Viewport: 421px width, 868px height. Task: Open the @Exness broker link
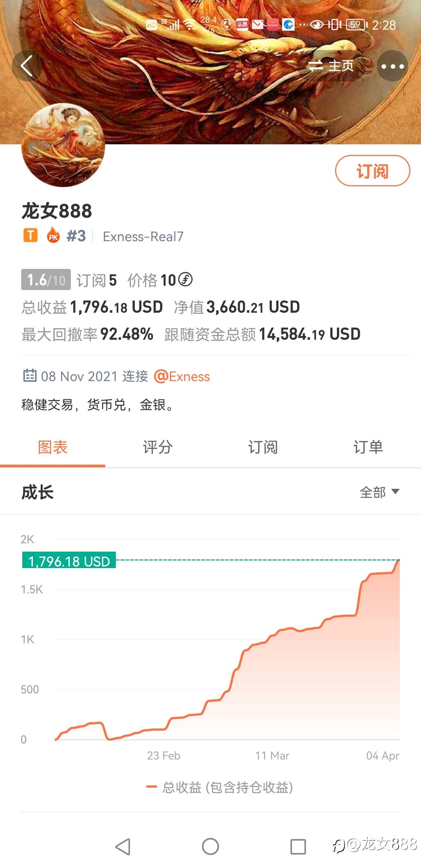coord(182,376)
